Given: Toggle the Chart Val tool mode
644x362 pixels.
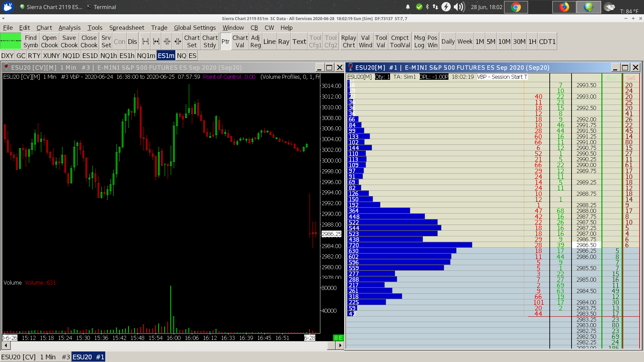Looking at the screenshot, I should pyautogui.click(x=240, y=42).
